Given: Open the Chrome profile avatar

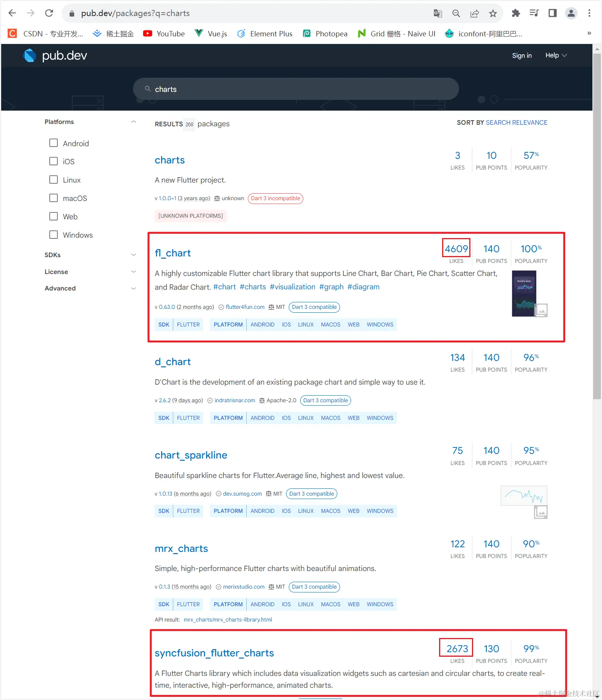Looking at the screenshot, I should pos(571,13).
